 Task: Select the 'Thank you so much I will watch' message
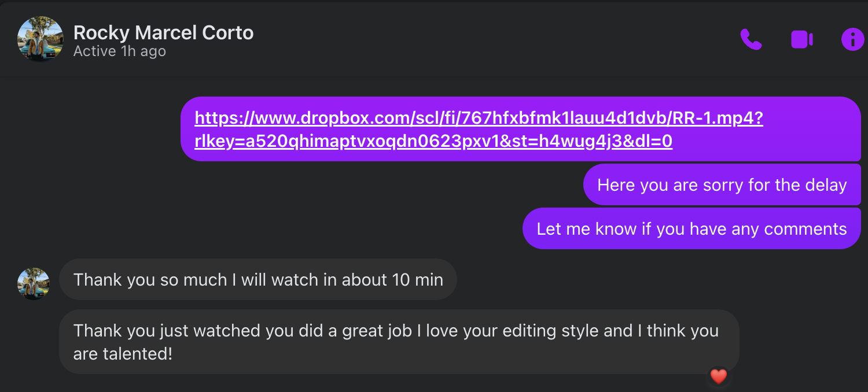258,280
